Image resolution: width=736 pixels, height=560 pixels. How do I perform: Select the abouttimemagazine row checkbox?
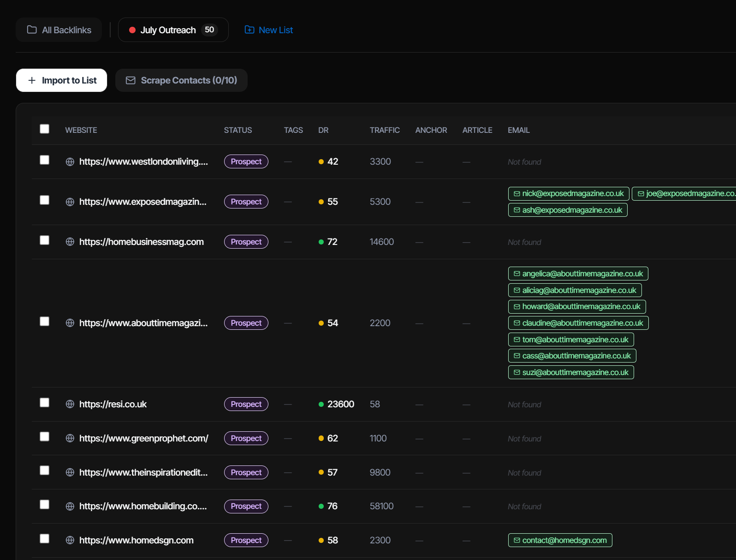pos(44,321)
